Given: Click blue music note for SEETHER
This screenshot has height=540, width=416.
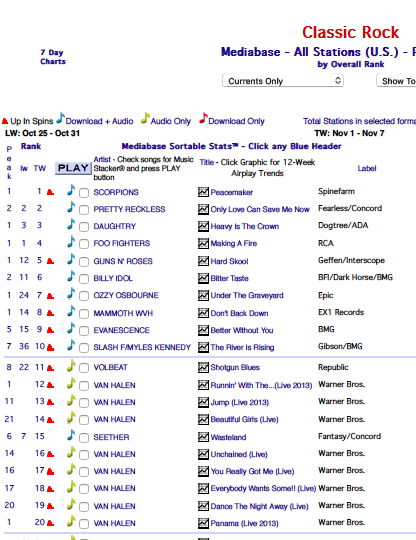Looking at the screenshot, I should pyautogui.click(x=71, y=435).
